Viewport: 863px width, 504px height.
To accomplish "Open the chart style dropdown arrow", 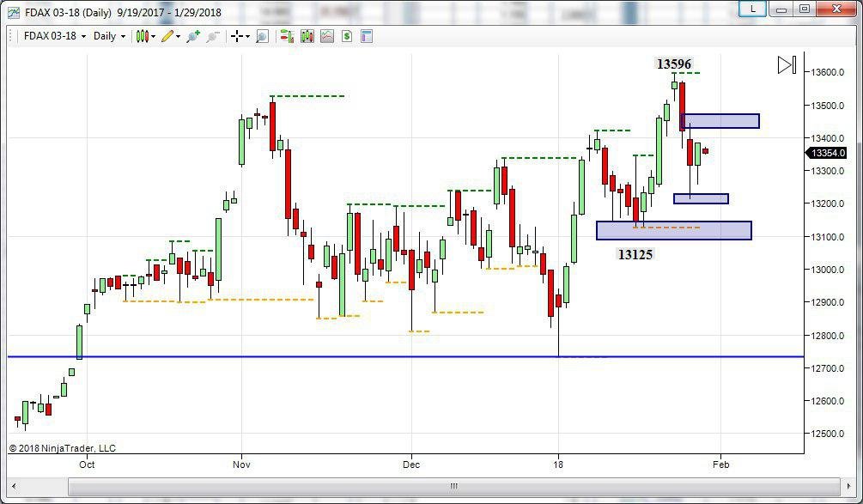I will [153, 36].
